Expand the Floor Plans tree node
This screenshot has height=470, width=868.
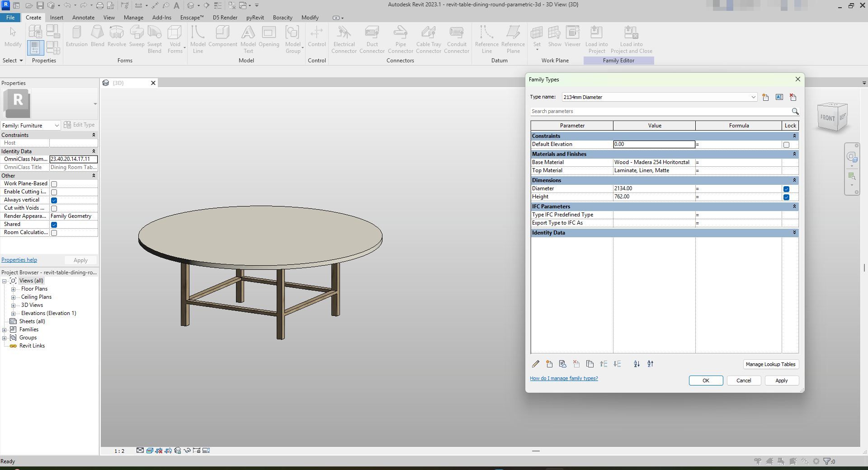coord(14,289)
